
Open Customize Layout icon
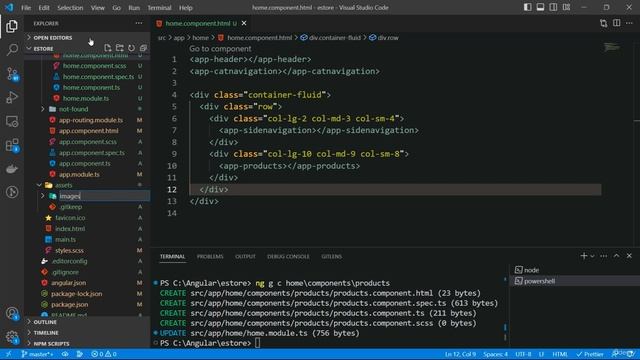coord(566,7)
